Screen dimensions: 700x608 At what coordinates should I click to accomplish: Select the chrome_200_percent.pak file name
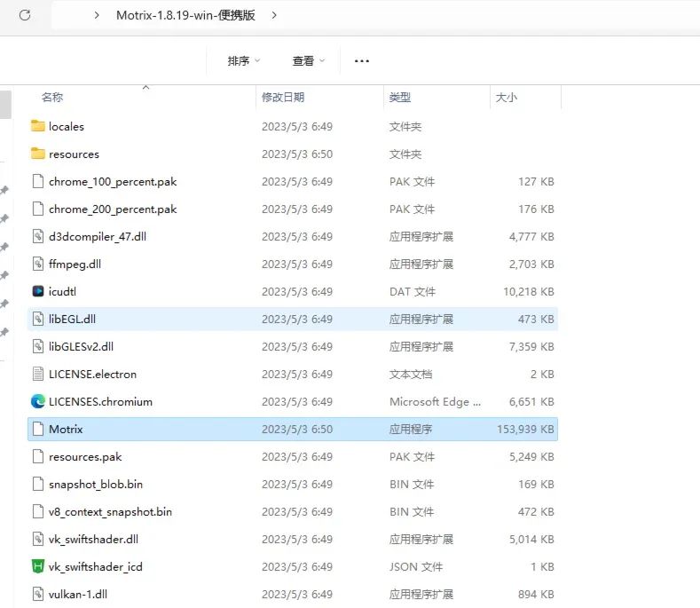tap(113, 209)
